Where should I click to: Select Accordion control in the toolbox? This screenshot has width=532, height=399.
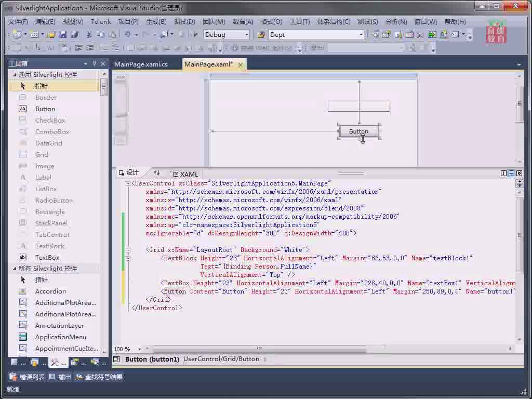click(x=54, y=291)
